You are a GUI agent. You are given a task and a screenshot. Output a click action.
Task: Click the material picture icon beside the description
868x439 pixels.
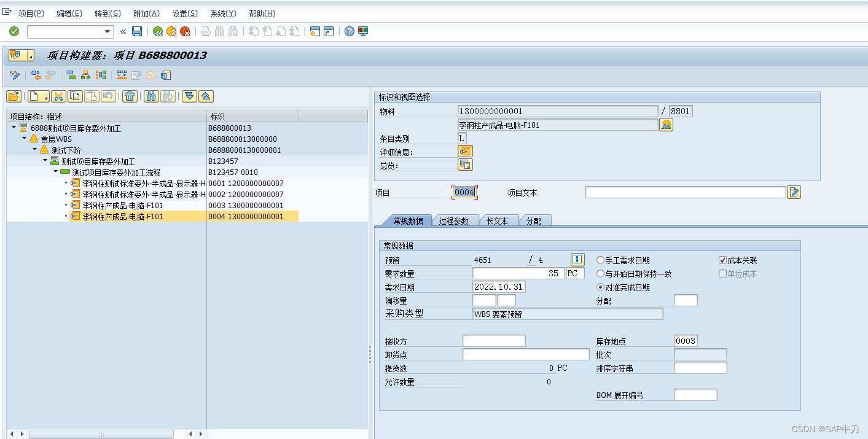666,125
